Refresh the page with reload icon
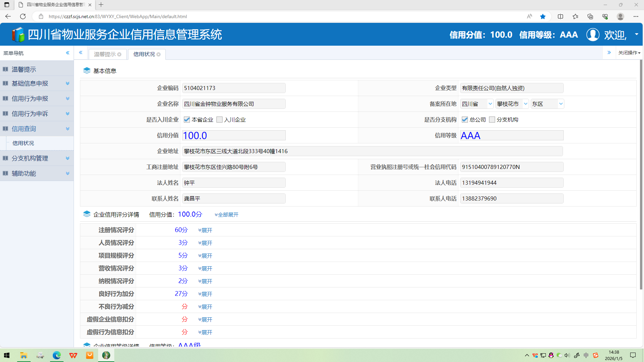The height and width of the screenshot is (362, 644). tap(23, 16)
